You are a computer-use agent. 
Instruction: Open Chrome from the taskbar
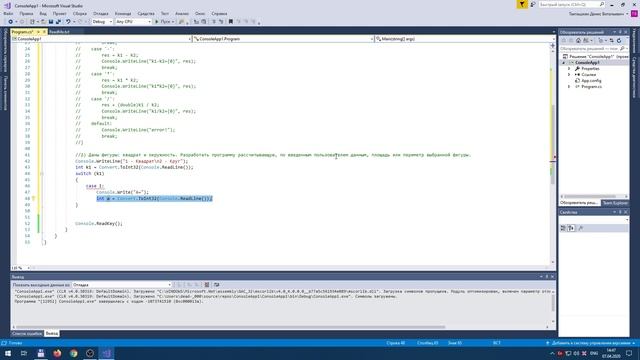pos(73,353)
